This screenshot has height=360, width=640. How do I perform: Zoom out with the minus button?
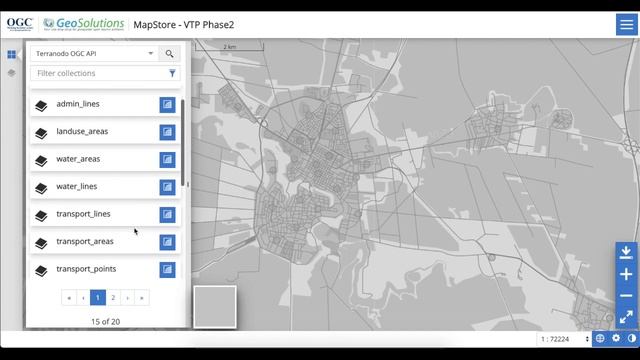pos(626,296)
